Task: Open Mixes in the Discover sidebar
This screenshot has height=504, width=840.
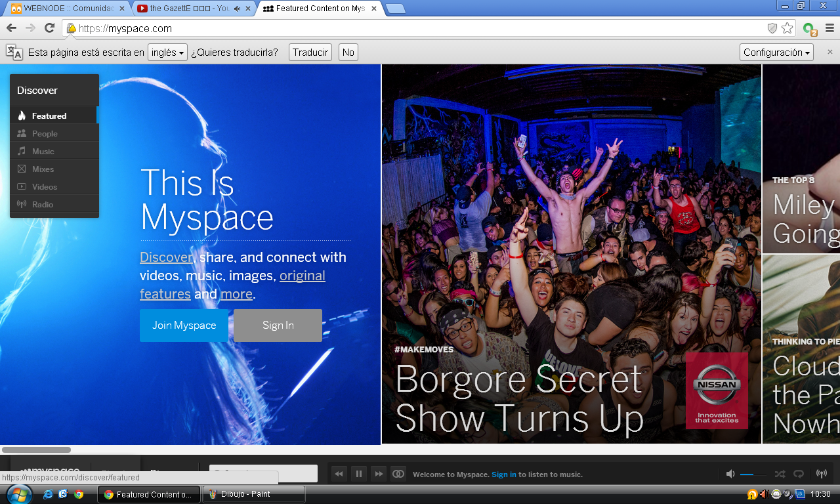Action: 54,169
